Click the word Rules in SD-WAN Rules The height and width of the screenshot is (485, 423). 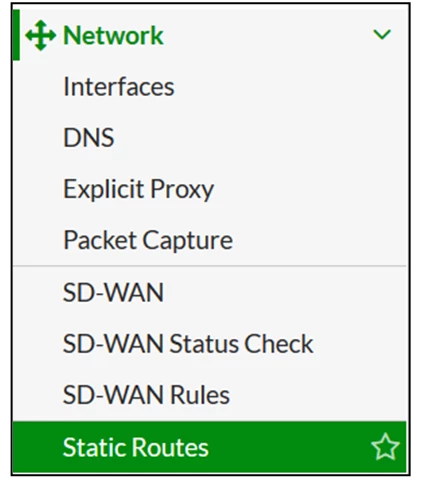click(x=200, y=395)
